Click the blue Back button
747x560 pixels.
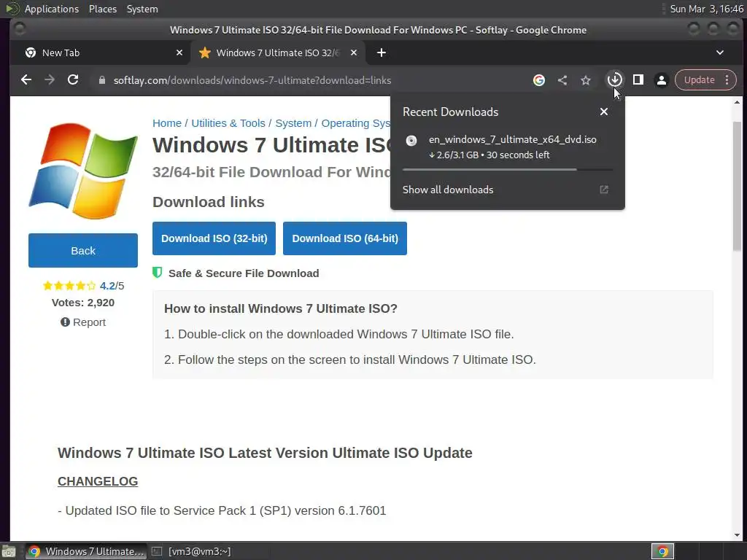(x=83, y=251)
